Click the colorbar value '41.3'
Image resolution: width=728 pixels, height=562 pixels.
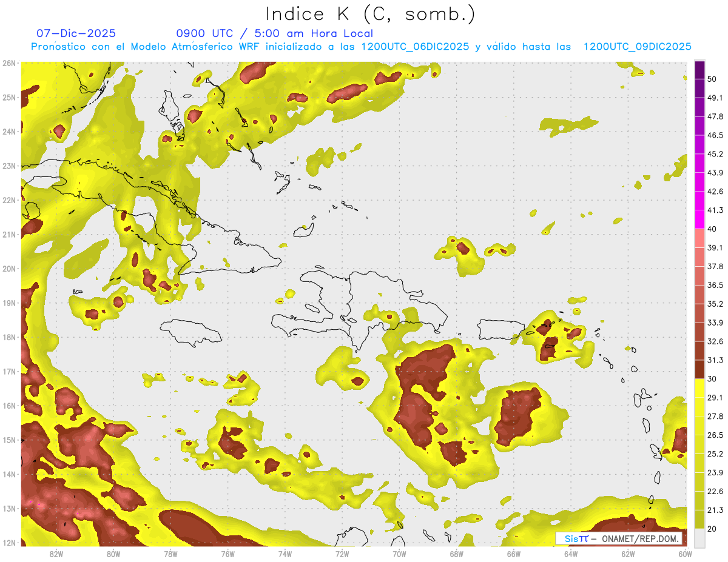(x=716, y=210)
